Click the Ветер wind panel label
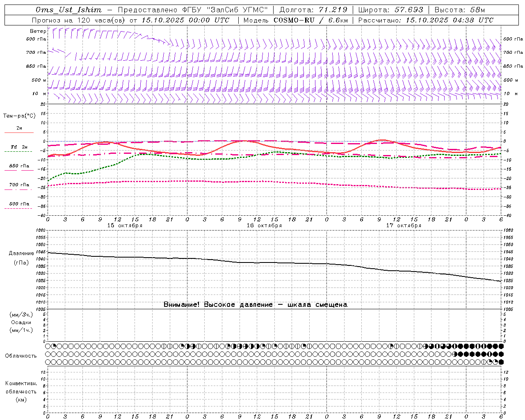 [38, 31]
